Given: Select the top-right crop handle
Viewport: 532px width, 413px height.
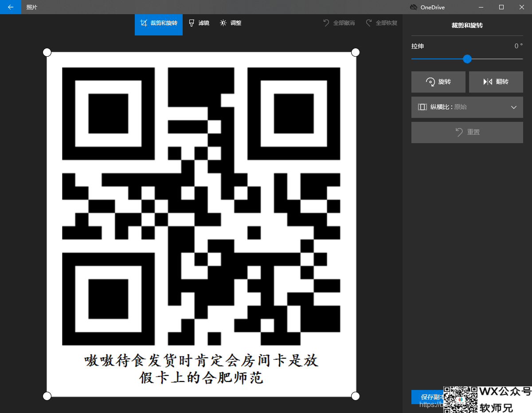Looking at the screenshot, I should click(x=356, y=53).
